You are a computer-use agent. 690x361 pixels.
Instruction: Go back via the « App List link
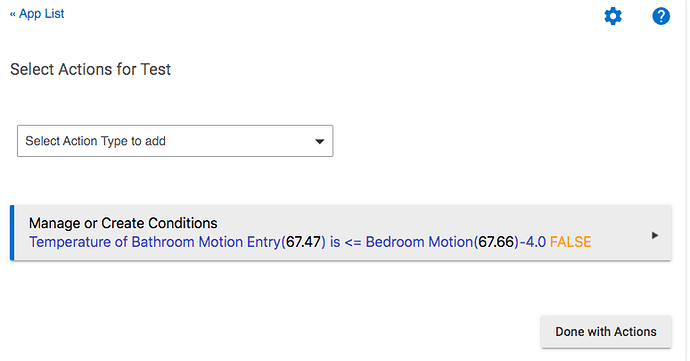pos(37,14)
